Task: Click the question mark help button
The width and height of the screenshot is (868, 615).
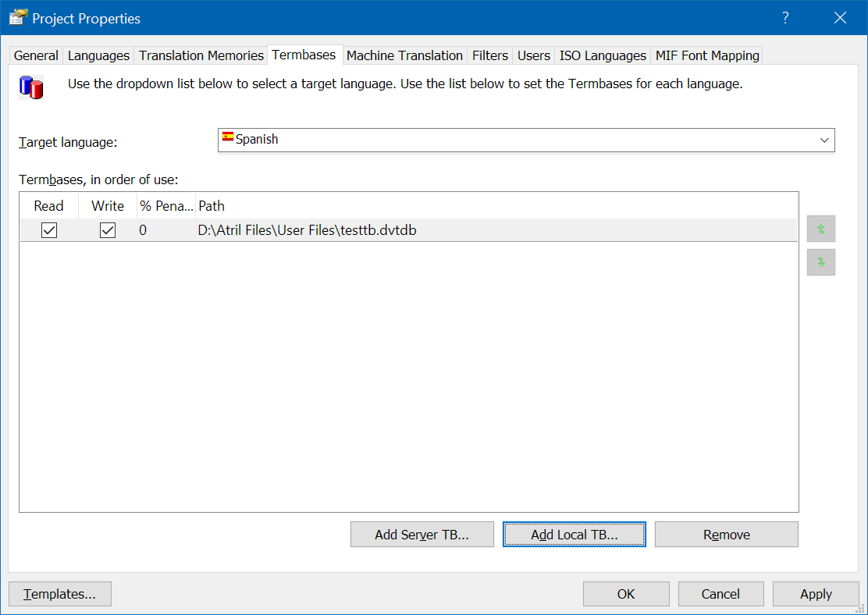Action: pos(785,18)
